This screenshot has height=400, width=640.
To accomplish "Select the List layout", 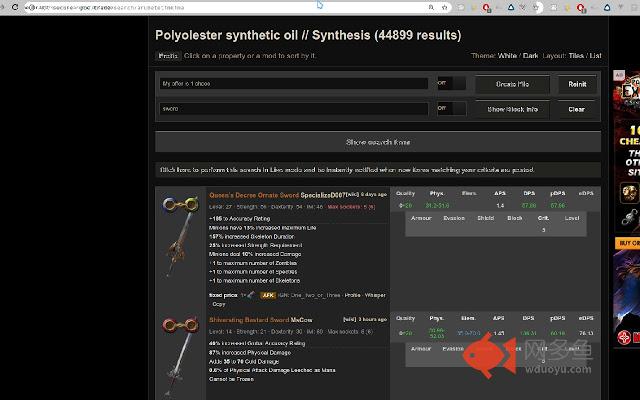I will 596,56.
